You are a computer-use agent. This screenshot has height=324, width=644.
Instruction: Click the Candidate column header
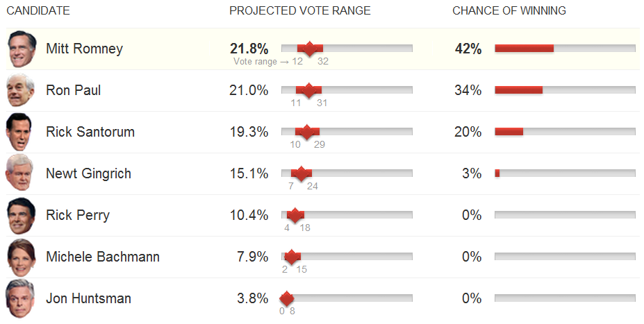coord(38,10)
